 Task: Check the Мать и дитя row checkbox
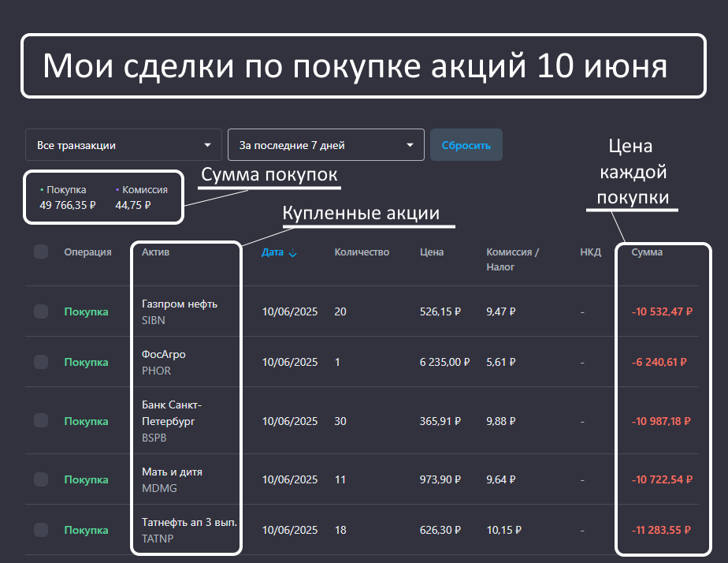point(41,479)
